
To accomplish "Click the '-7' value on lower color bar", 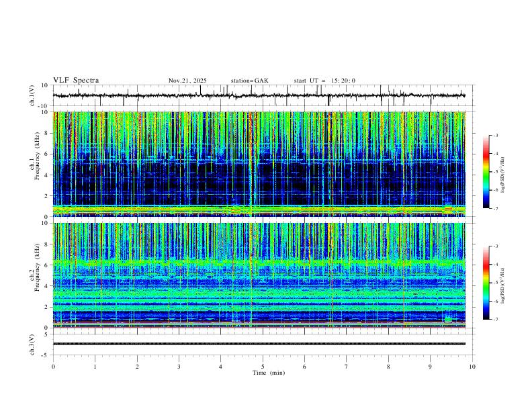I will [495, 319].
